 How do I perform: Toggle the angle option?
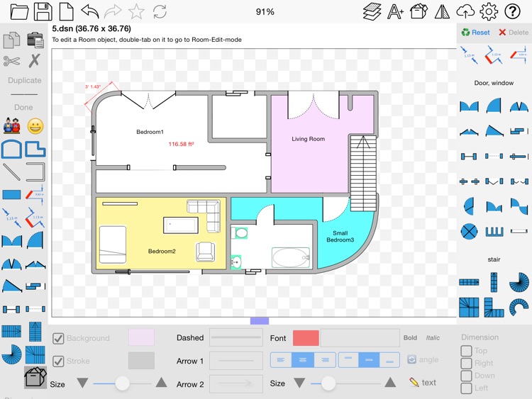tap(423, 359)
